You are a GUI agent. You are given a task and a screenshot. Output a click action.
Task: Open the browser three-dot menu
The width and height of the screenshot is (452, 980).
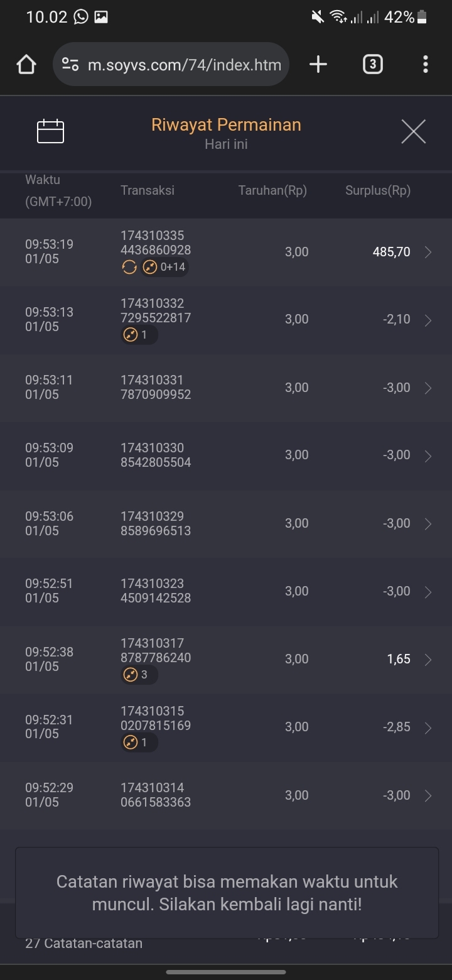point(426,64)
